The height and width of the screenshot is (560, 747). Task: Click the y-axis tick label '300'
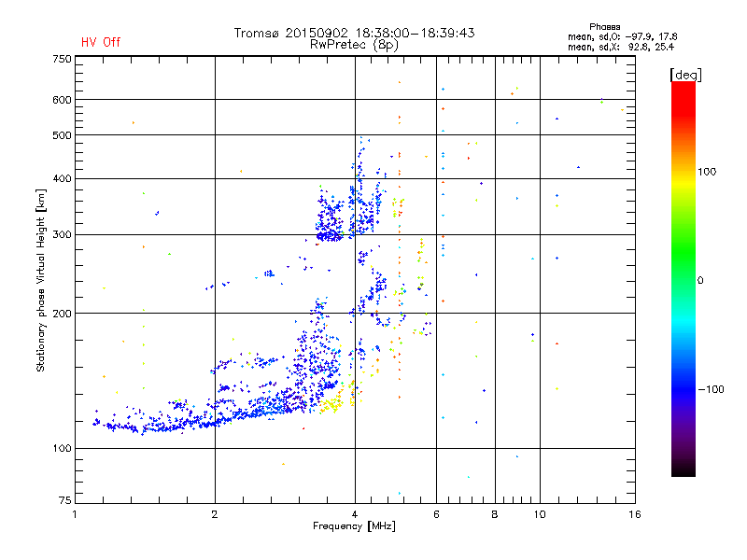tap(62, 235)
